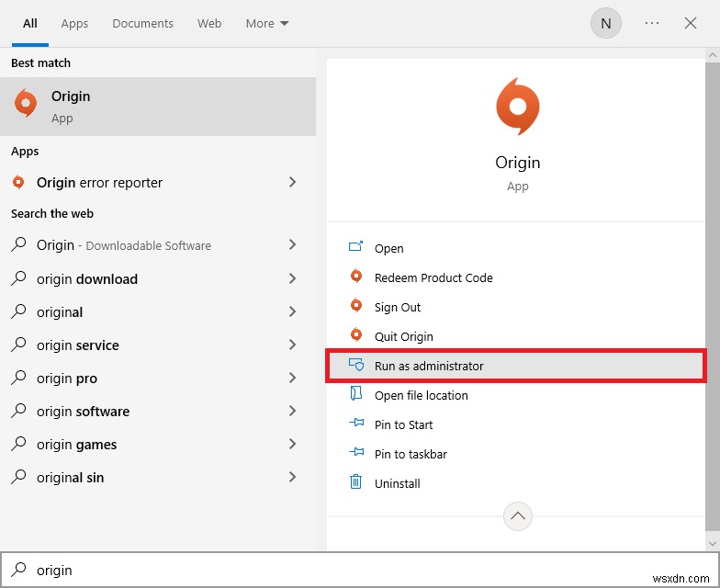The width and height of the screenshot is (720, 588).
Task: Select the origin games web suggestion
Action: click(x=77, y=445)
